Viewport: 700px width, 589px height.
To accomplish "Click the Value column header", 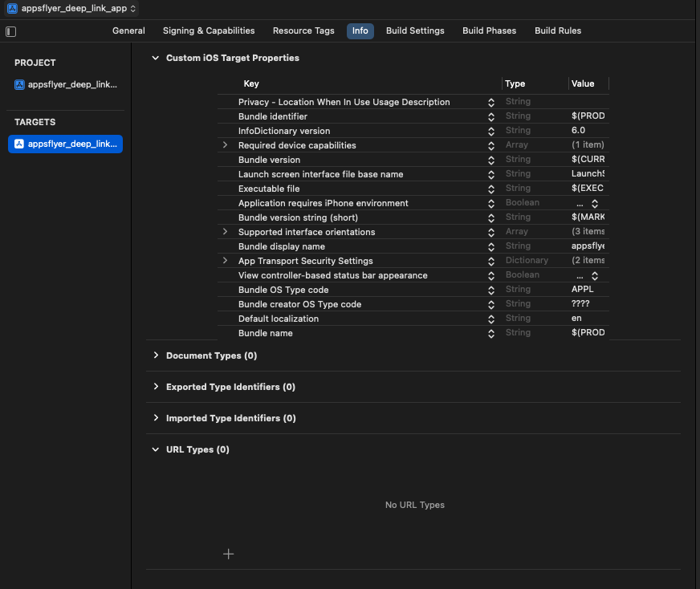I will [x=583, y=83].
